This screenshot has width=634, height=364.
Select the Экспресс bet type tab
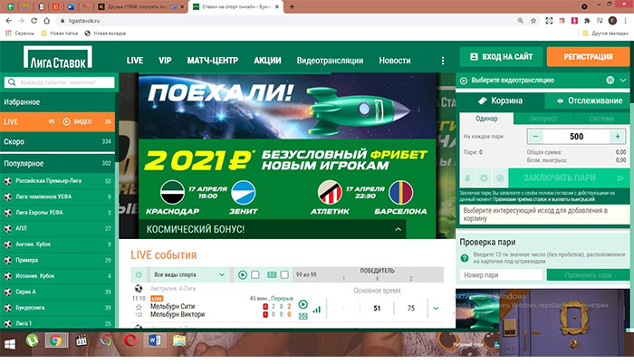tap(543, 119)
